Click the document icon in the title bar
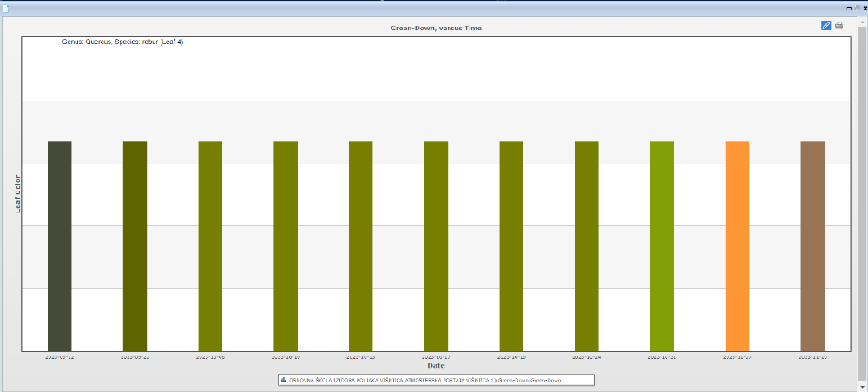 6,6
